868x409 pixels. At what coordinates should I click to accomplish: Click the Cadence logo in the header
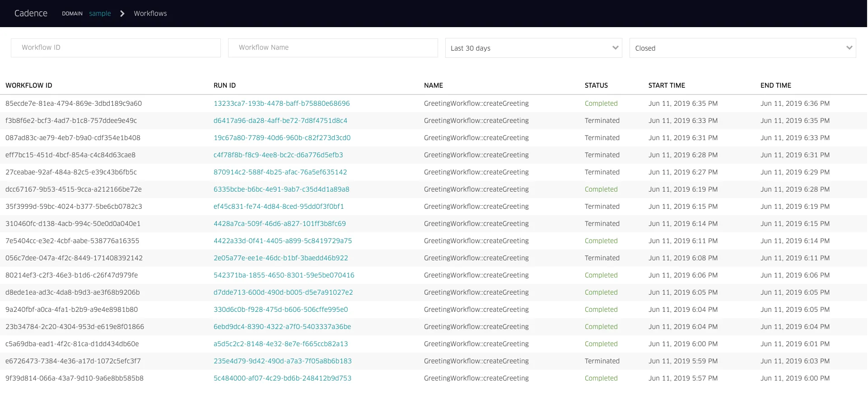(x=31, y=13)
